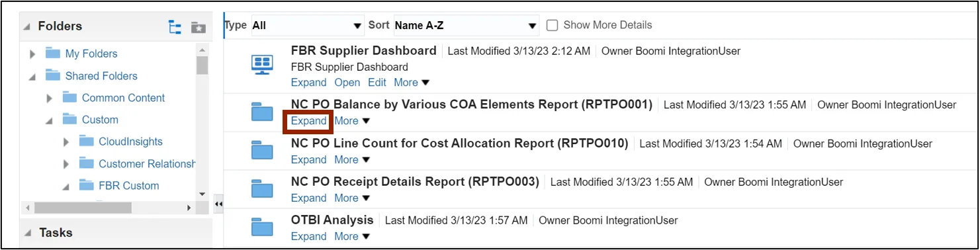
Task: Click folder icon for NC PO Balance report
Action: click(x=263, y=112)
